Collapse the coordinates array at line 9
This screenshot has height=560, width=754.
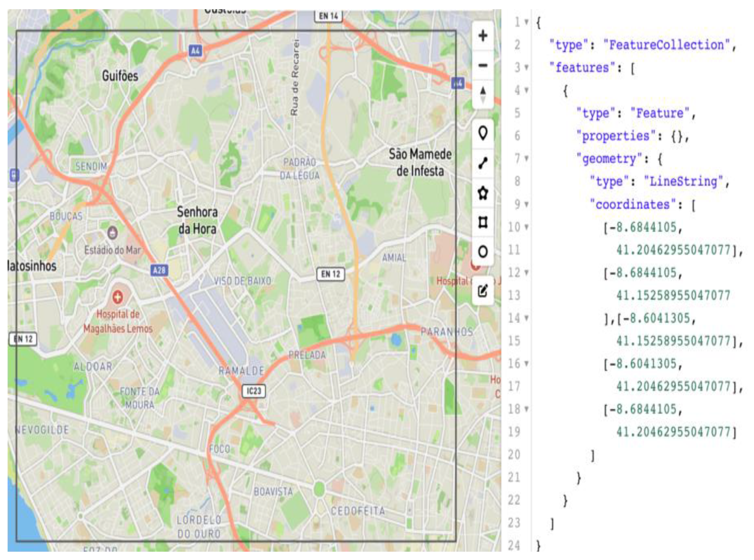(526, 204)
